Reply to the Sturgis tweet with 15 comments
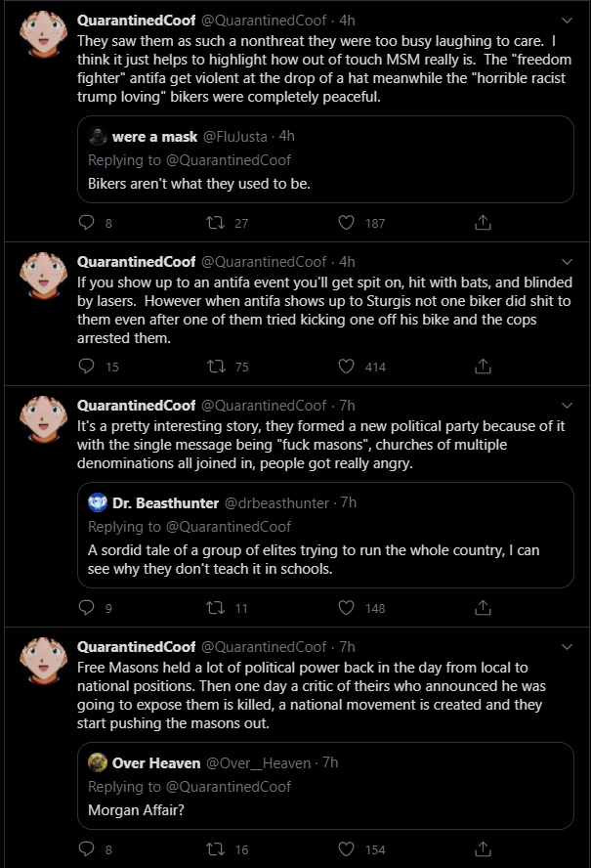This screenshot has width=591, height=868. [x=87, y=366]
